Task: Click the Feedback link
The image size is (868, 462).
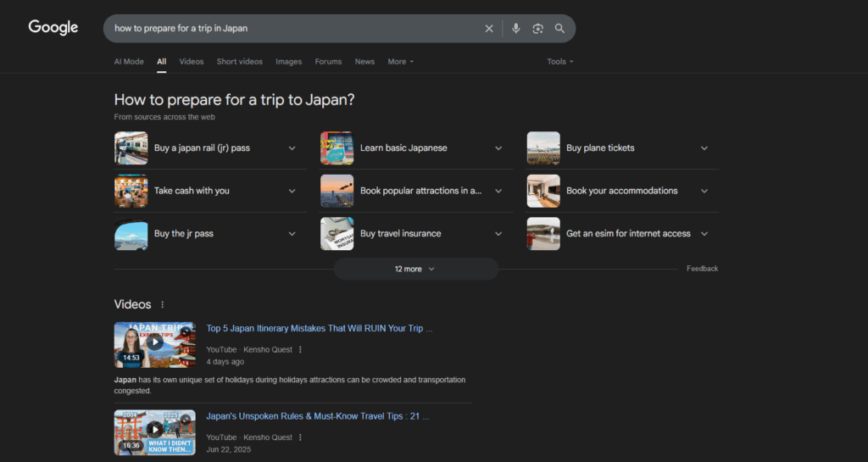Action: (702, 269)
